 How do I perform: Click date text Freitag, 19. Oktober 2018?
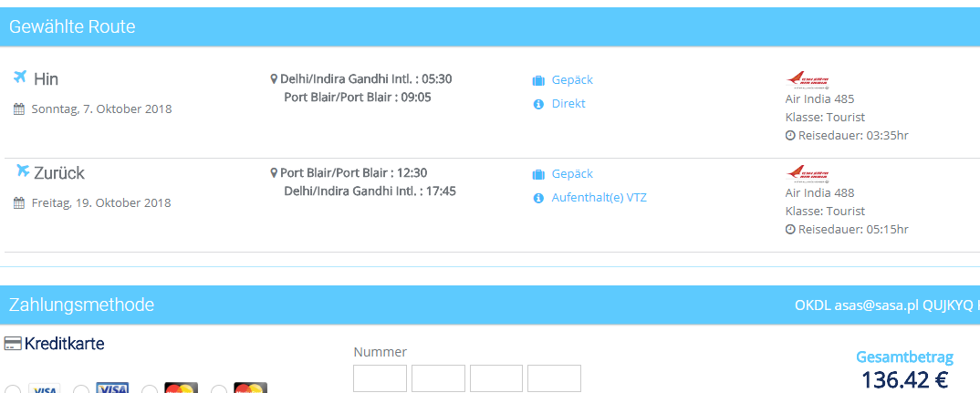tap(101, 203)
